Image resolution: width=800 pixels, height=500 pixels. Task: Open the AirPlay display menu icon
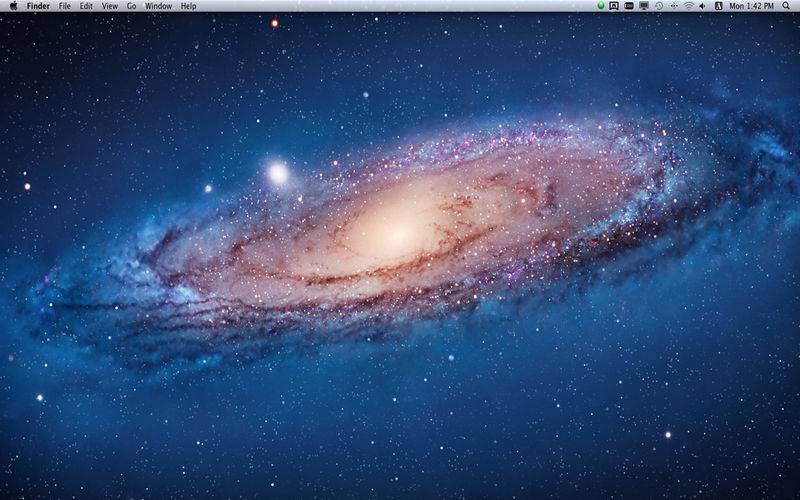644,6
